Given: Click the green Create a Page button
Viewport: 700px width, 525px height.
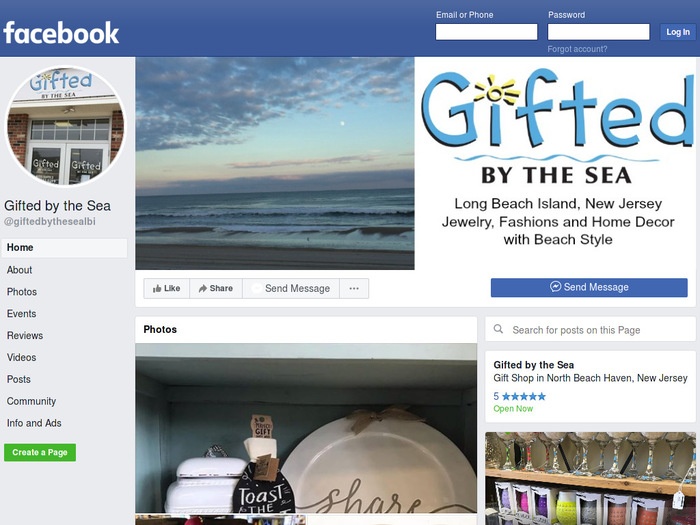Looking at the screenshot, I should (x=40, y=452).
